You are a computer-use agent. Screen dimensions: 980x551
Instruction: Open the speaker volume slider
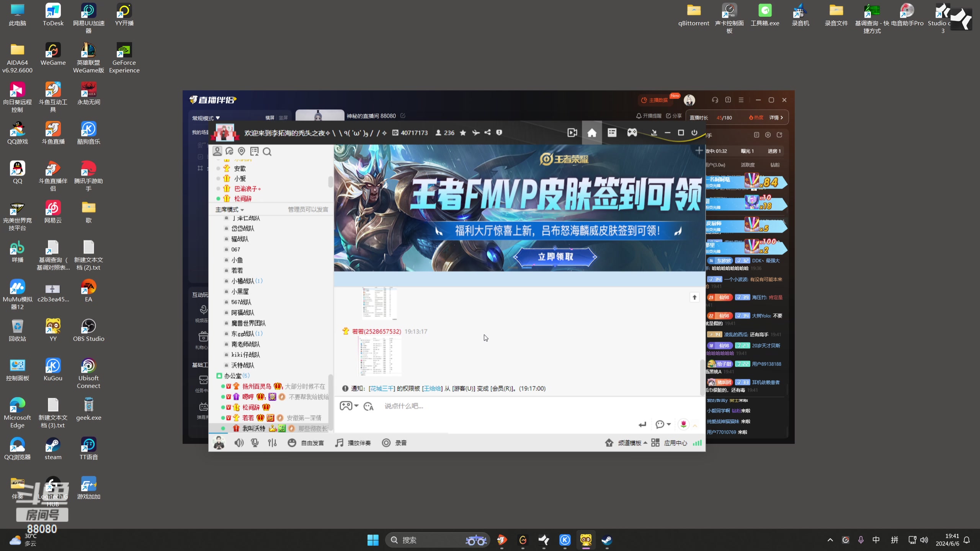(x=239, y=443)
